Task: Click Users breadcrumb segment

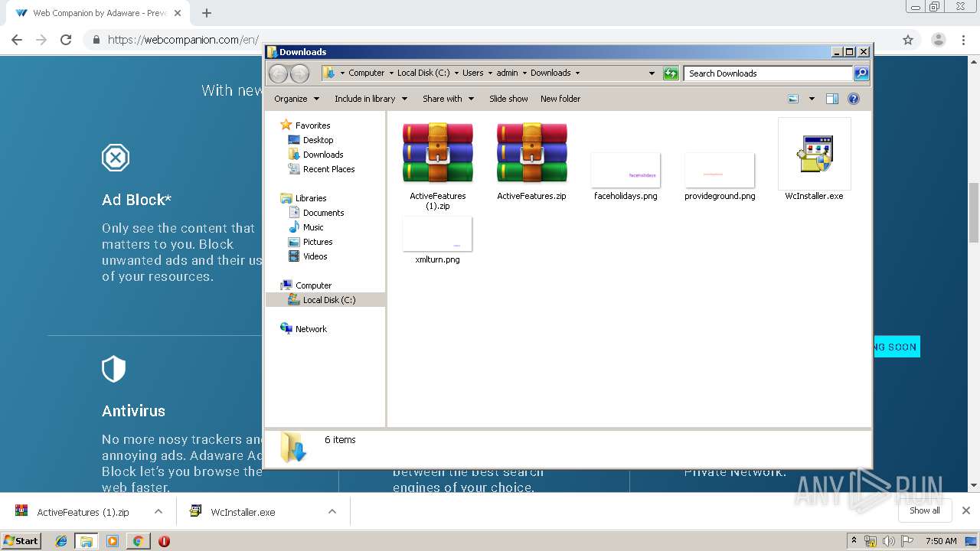Action: pos(472,73)
